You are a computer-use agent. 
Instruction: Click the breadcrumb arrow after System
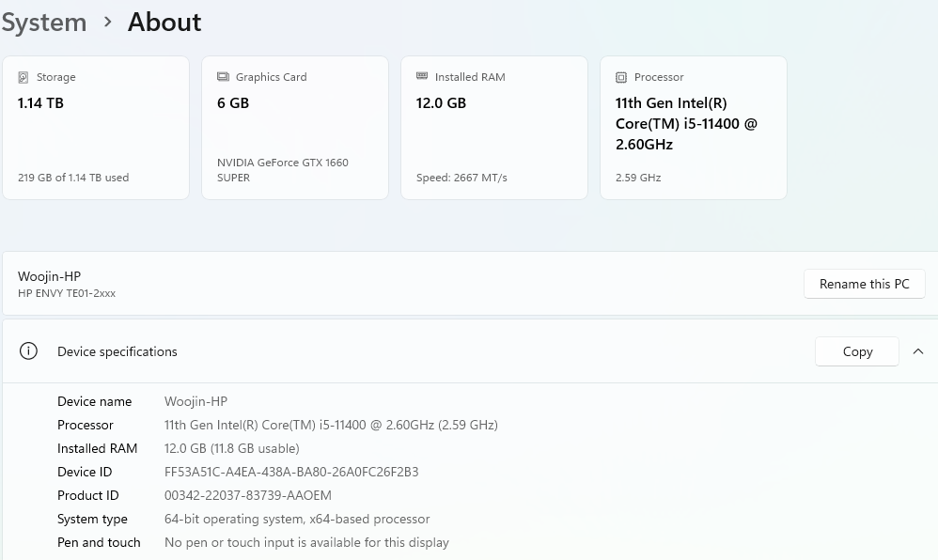pyautogui.click(x=108, y=22)
